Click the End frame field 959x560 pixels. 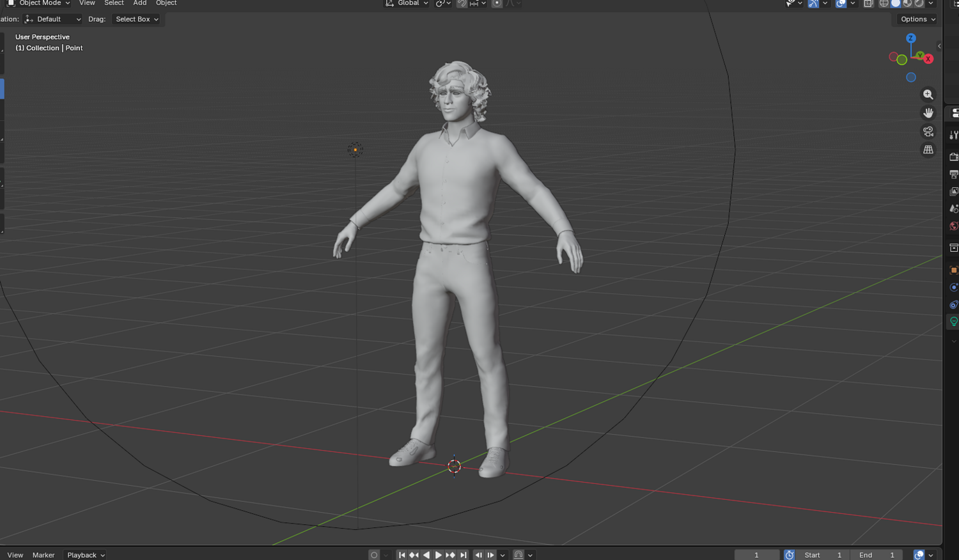(x=877, y=555)
